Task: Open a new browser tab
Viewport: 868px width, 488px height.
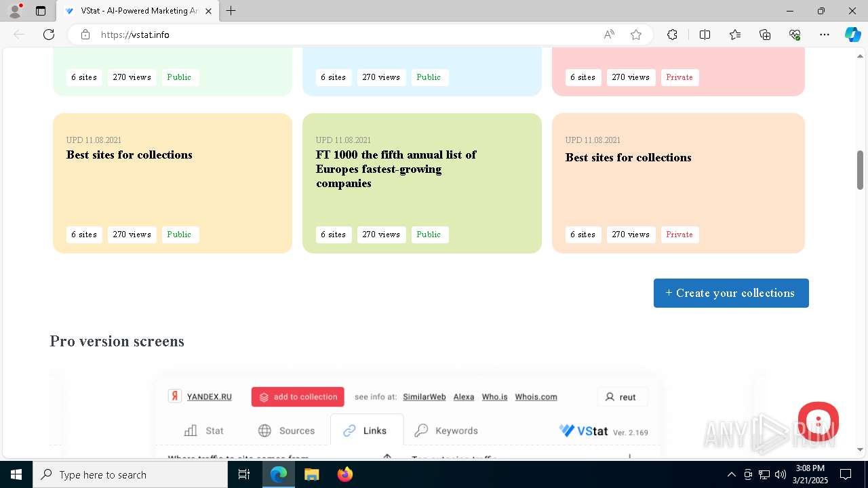Action: (231, 11)
